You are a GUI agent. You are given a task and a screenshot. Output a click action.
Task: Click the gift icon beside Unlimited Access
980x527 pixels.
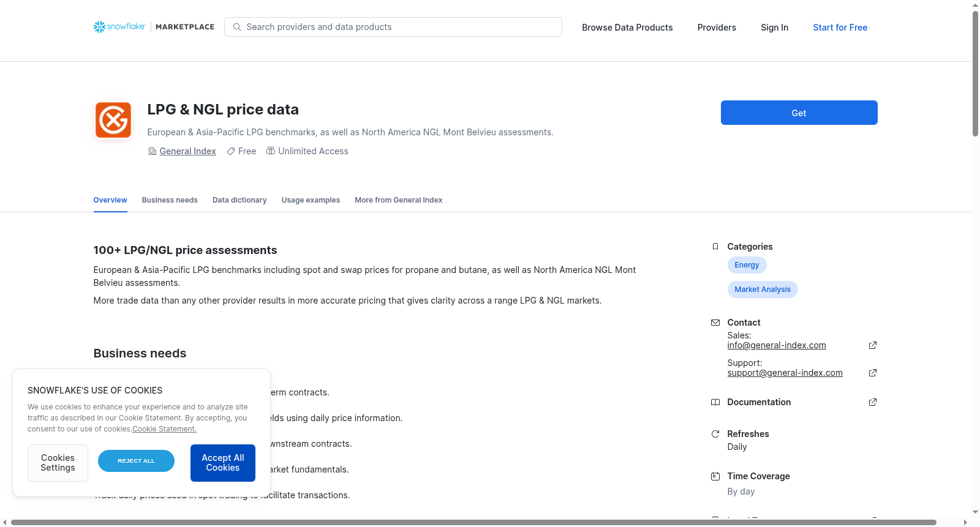click(x=271, y=151)
